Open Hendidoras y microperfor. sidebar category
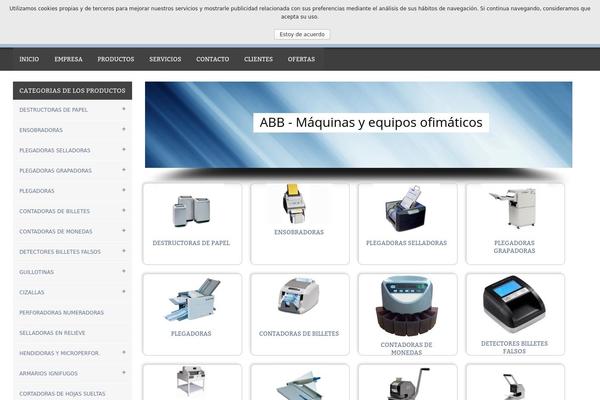The image size is (600, 400). point(59,353)
